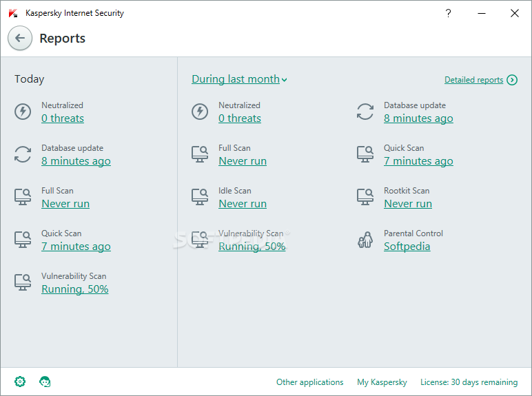
Task: Open Help via the question mark icon
Action: click(x=448, y=13)
